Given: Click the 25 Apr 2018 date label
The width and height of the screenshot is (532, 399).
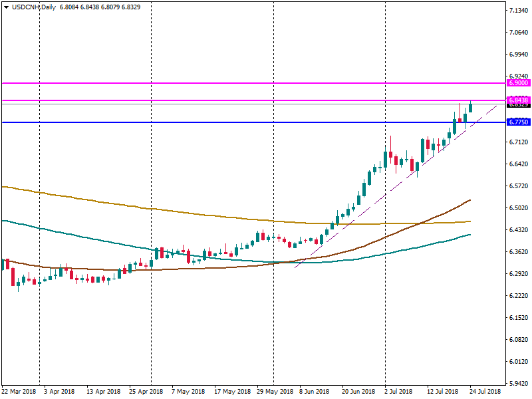Looking at the screenshot, I should tap(146, 391).
